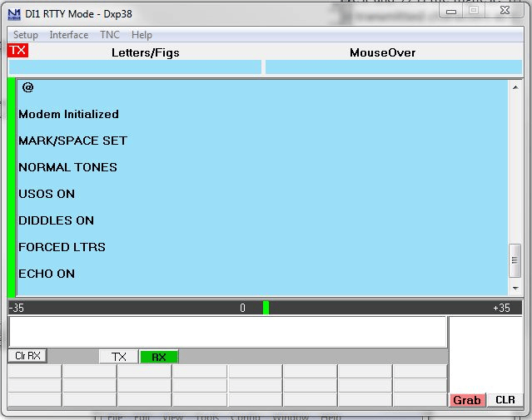Minimize the RTTY Mode window
This screenshot has height=420, width=532.
(451, 11)
